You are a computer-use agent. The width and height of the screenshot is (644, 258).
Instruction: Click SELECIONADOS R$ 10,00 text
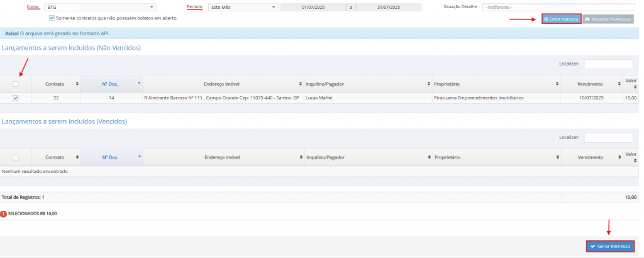pos(33,213)
